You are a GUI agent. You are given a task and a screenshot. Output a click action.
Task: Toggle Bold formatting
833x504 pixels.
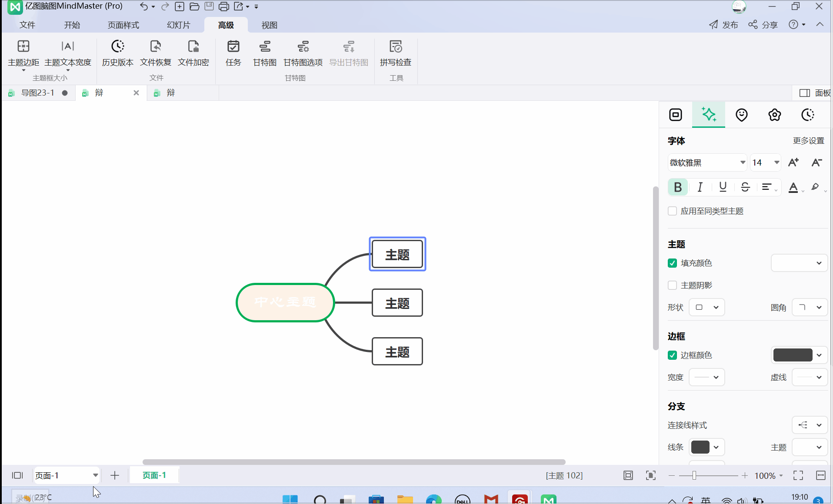[678, 187]
